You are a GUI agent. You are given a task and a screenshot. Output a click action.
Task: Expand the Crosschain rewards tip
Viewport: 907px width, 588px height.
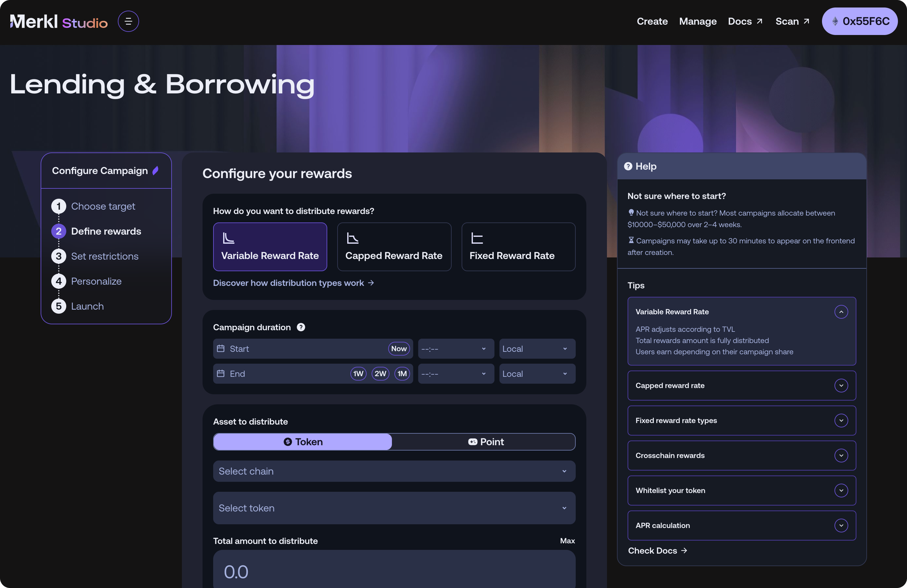pos(841,456)
